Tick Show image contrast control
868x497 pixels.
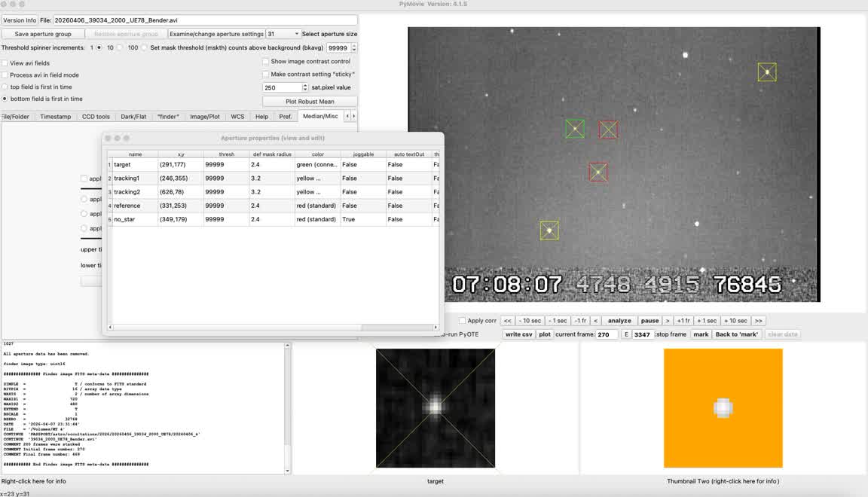[x=265, y=62]
